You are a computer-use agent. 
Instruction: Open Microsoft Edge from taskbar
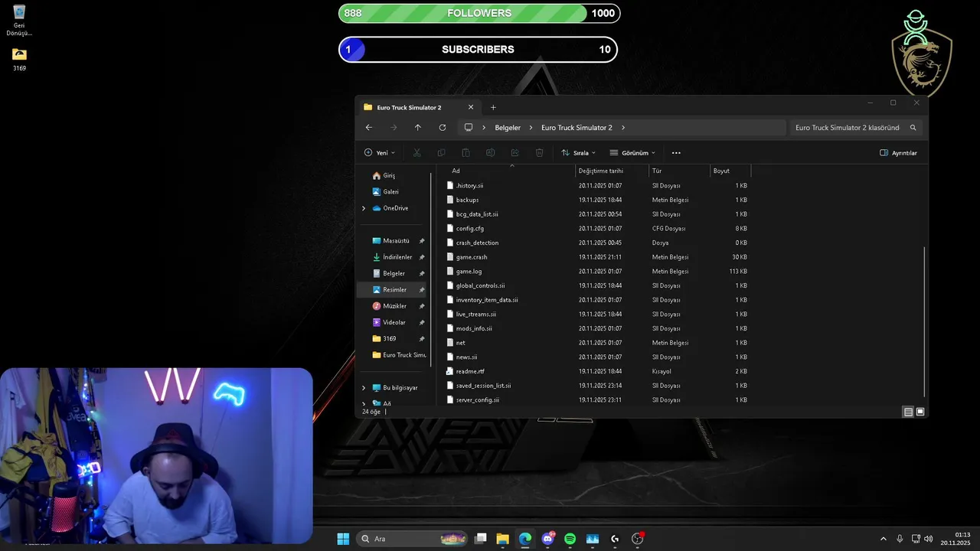(x=524, y=539)
